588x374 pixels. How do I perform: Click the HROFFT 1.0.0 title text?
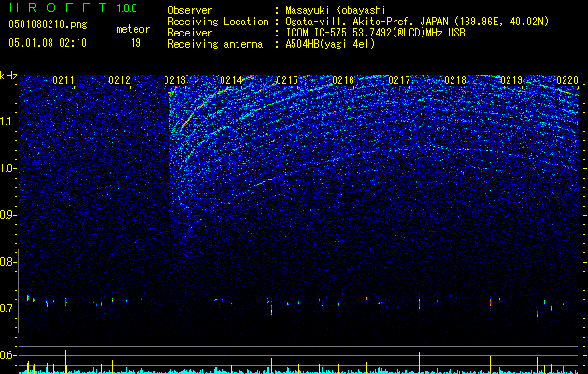[73, 7]
